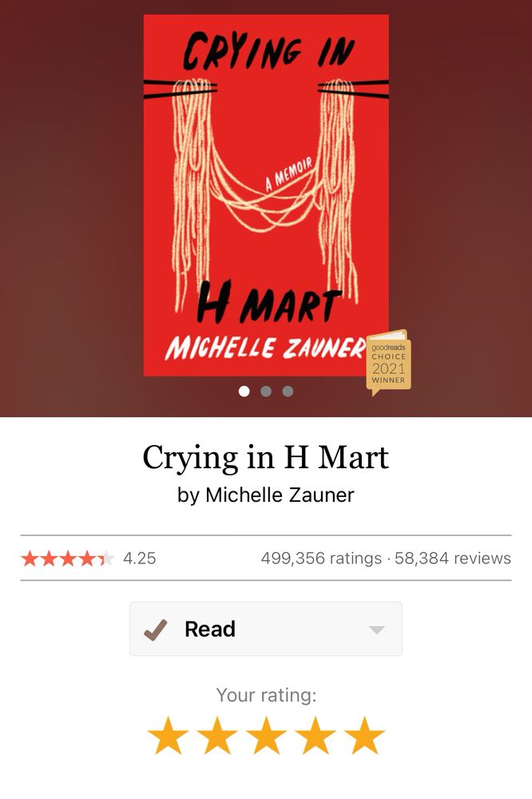Click the Your rating label

[x=266, y=695]
